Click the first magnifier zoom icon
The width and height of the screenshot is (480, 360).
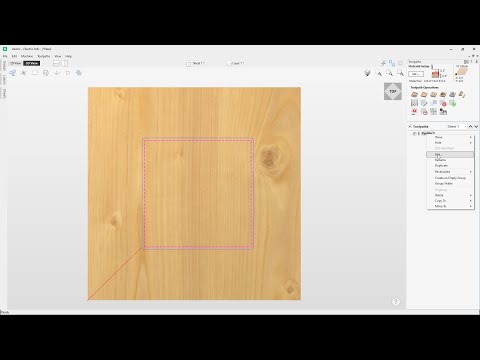coord(379,73)
